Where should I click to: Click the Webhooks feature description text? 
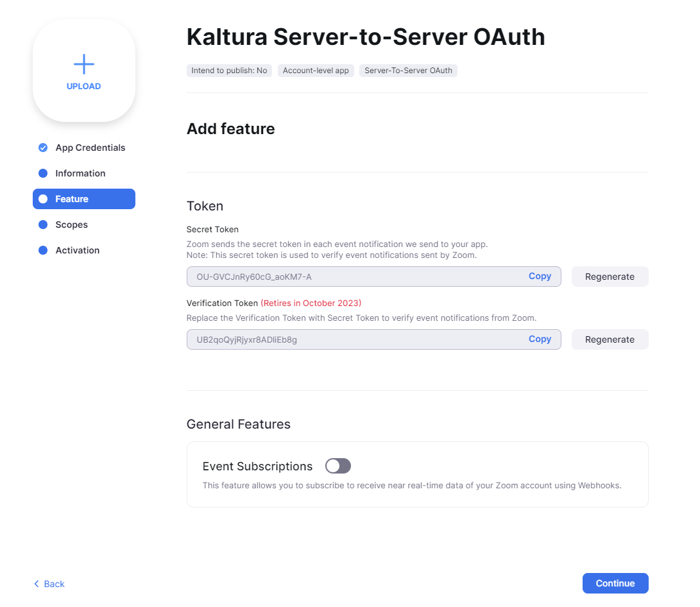tap(412, 486)
